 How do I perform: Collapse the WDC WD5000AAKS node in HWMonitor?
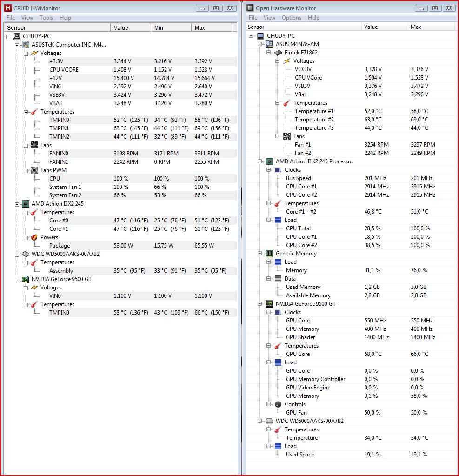pos(17,255)
